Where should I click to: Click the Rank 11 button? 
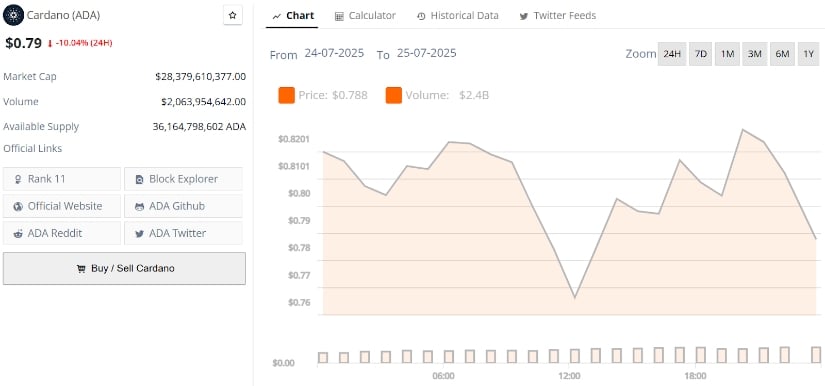point(62,179)
